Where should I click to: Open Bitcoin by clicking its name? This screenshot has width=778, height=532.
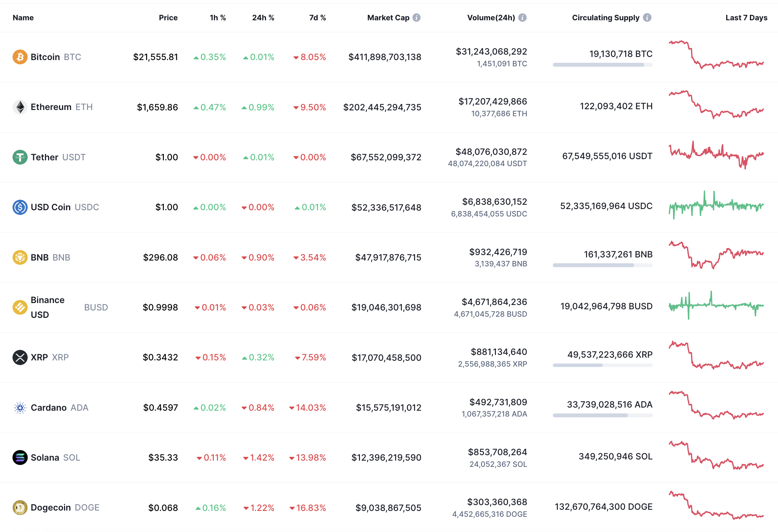pyautogui.click(x=45, y=57)
